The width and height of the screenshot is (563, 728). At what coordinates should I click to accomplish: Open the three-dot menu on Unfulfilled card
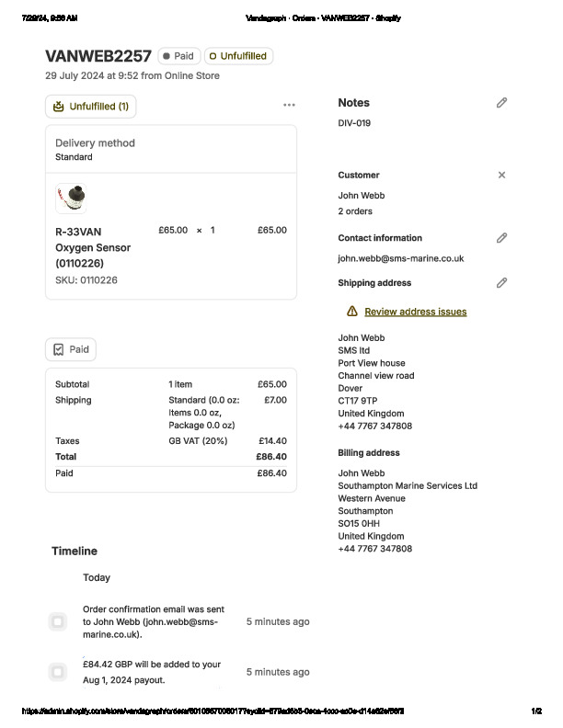pyautogui.click(x=289, y=106)
